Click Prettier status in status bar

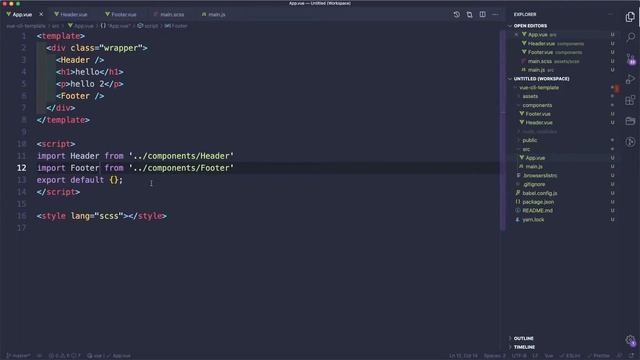(599, 356)
